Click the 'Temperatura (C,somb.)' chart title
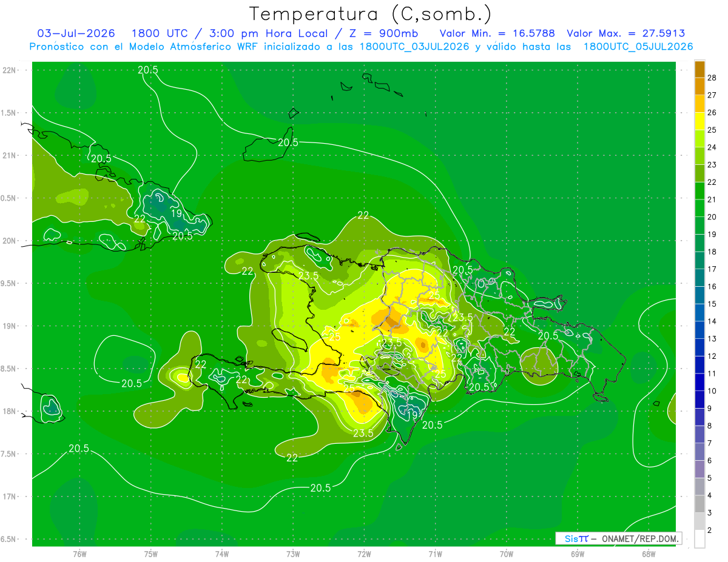 point(371,14)
